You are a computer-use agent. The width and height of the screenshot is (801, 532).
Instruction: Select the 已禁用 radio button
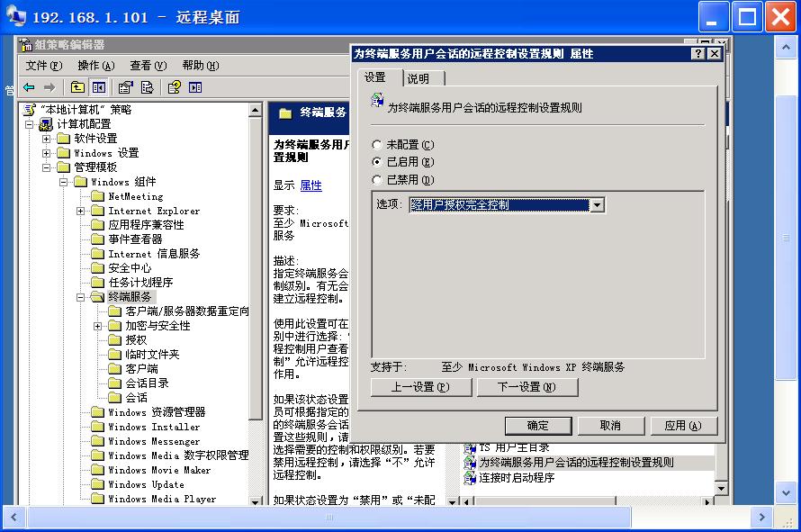pyautogui.click(x=376, y=180)
